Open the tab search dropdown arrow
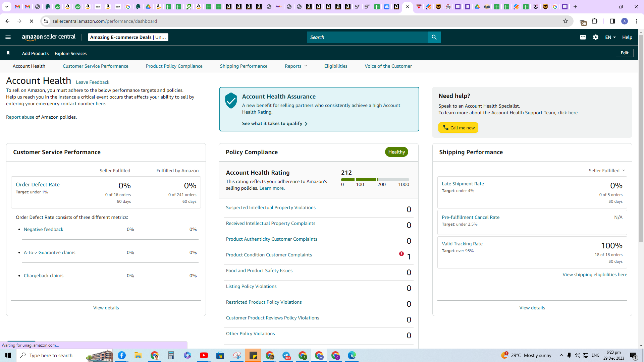 [6, 7]
